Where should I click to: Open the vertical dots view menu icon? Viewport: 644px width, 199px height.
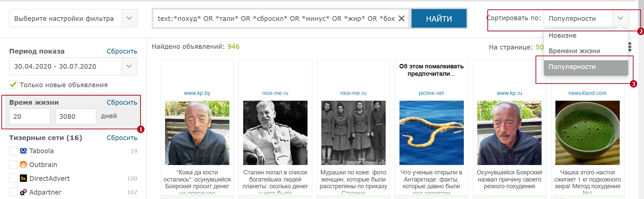pos(630,47)
